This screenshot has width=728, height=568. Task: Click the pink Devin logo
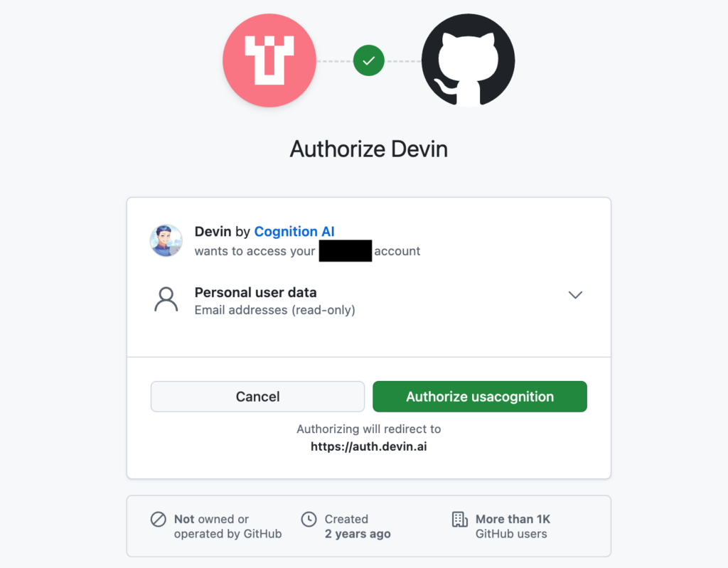(x=269, y=60)
